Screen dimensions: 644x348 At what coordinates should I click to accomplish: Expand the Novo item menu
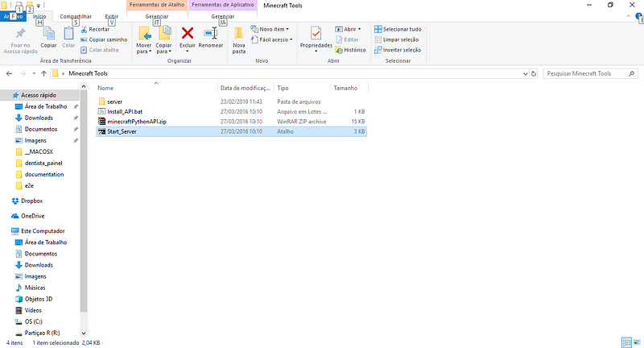(270, 29)
